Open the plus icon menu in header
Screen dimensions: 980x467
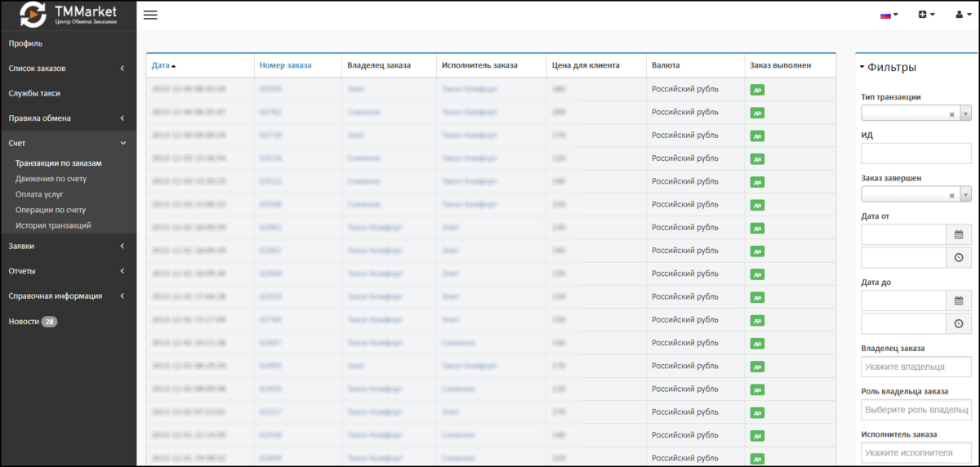point(926,15)
